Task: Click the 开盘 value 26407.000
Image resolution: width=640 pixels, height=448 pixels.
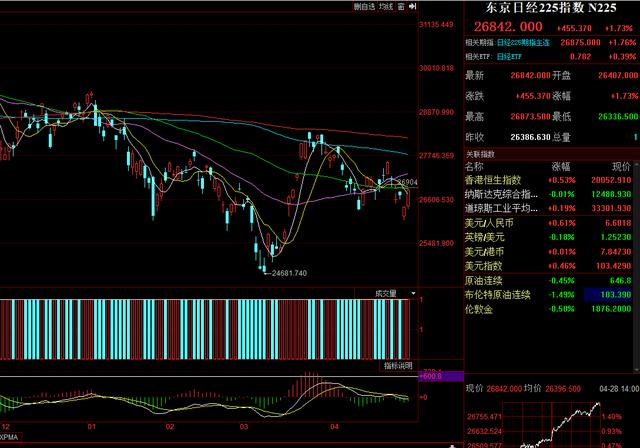Action: 618,75
